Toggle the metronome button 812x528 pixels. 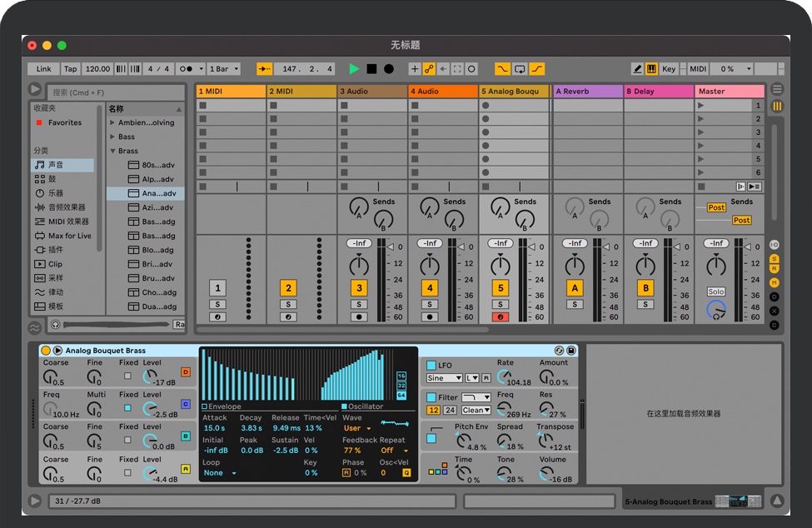(x=187, y=69)
